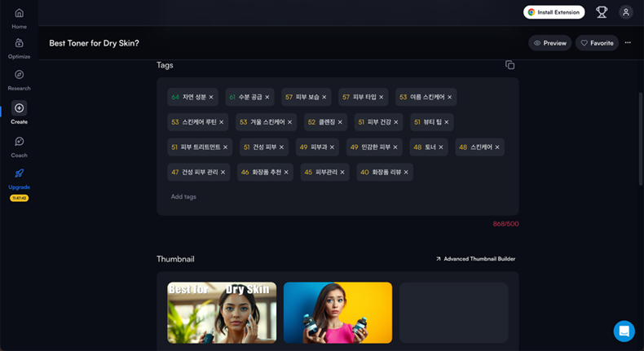
Task: Click the Add tags input field
Action: (183, 196)
